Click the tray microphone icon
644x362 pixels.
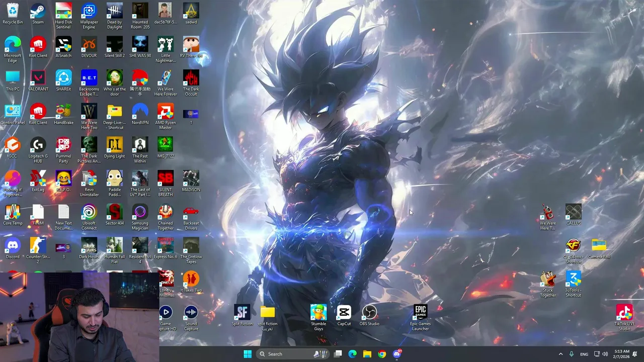point(571,354)
